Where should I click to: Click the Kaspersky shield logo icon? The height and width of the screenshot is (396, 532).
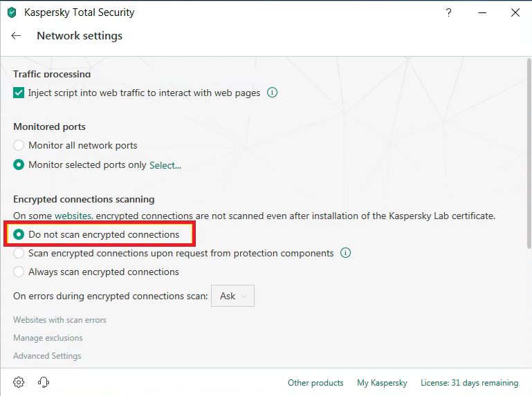point(12,13)
